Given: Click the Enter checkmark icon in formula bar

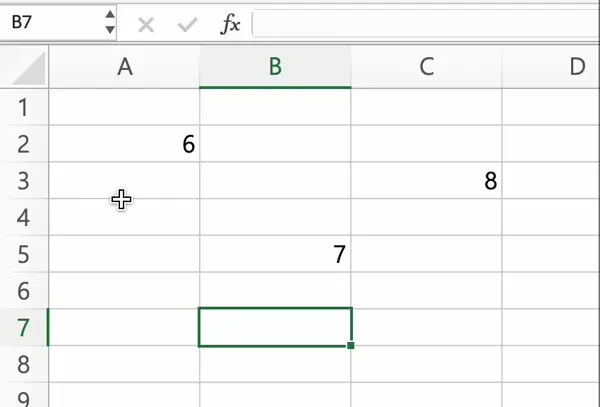Looking at the screenshot, I should click(x=187, y=24).
